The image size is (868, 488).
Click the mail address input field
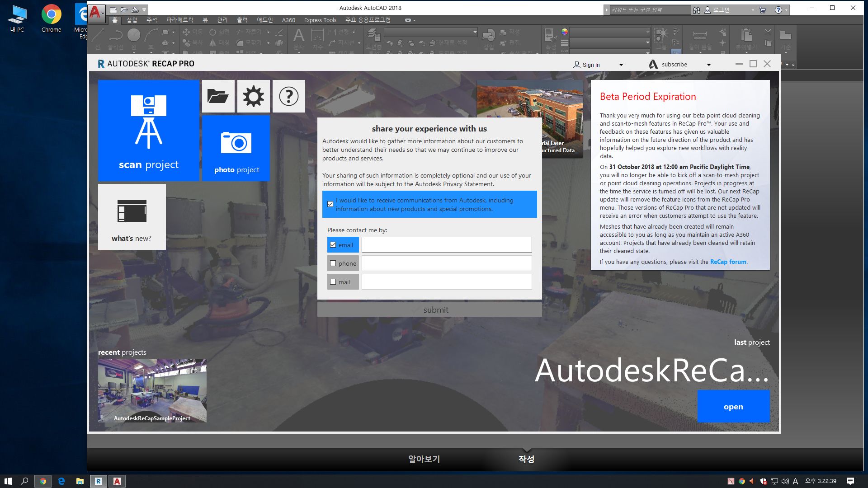click(x=447, y=282)
